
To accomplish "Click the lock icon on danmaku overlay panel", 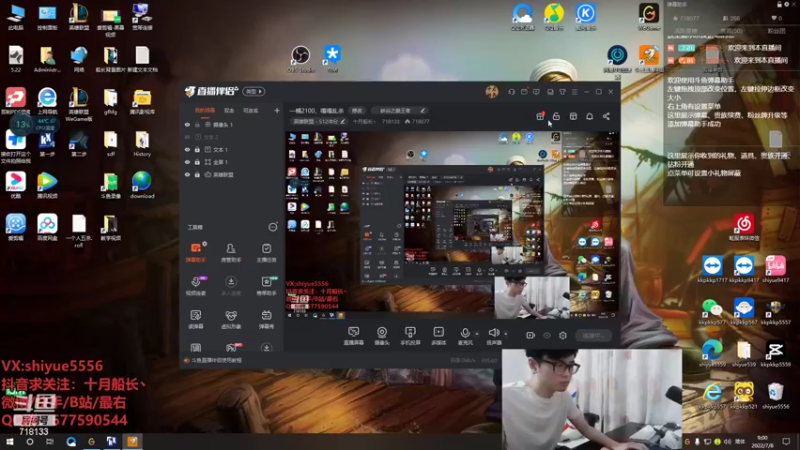I will coord(779,4).
